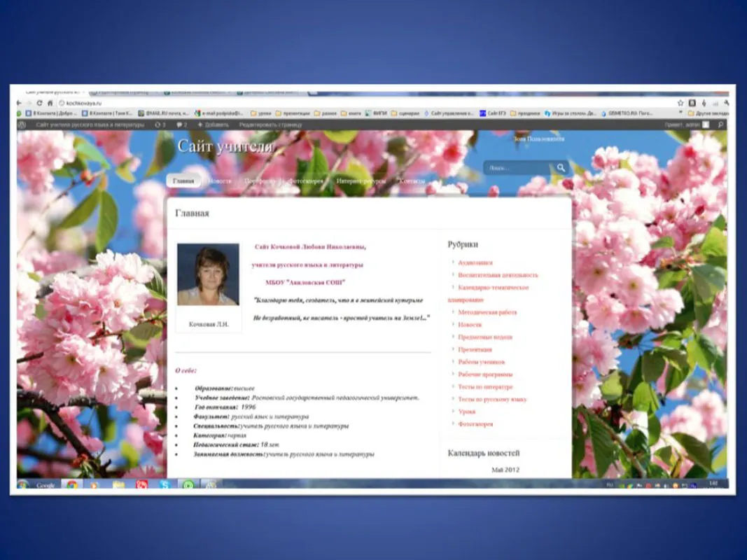Open the 'Другие закладки' bookmarks folder
The width and height of the screenshot is (747, 560).
click(707, 113)
